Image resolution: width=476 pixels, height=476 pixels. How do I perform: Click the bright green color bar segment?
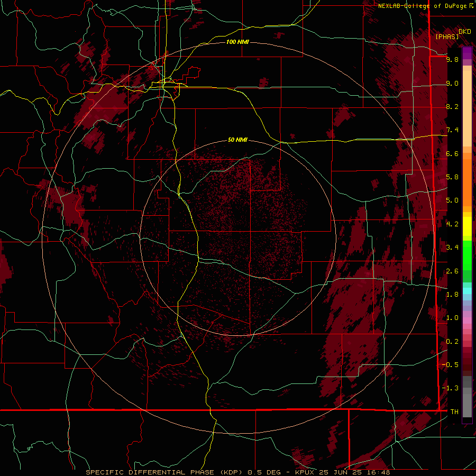tap(467, 255)
